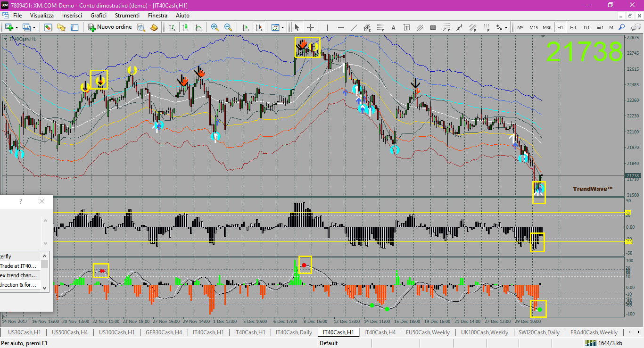Select the 'ex trend chan…' list row
644x348 pixels.
pyautogui.click(x=20, y=275)
